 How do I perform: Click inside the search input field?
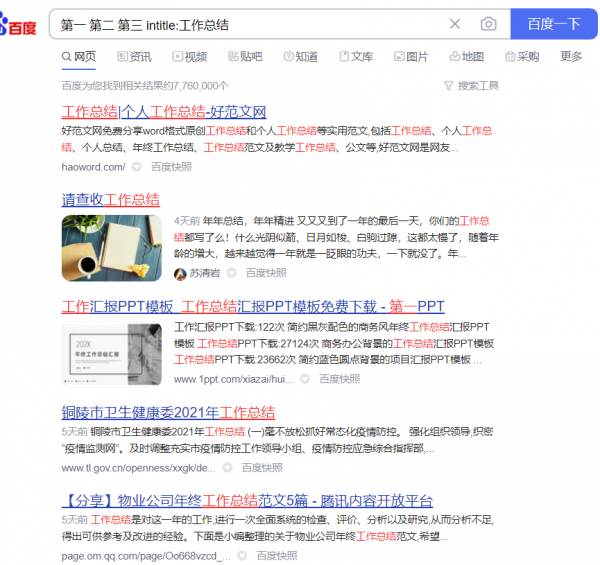(x=240, y=24)
